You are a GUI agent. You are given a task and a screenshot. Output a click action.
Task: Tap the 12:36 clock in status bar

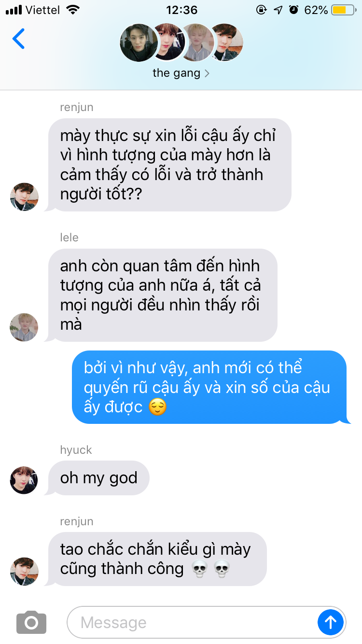[181, 10]
